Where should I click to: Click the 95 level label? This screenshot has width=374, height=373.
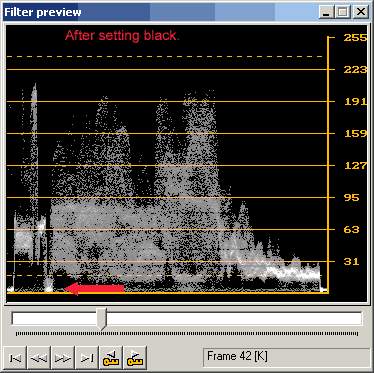click(352, 198)
